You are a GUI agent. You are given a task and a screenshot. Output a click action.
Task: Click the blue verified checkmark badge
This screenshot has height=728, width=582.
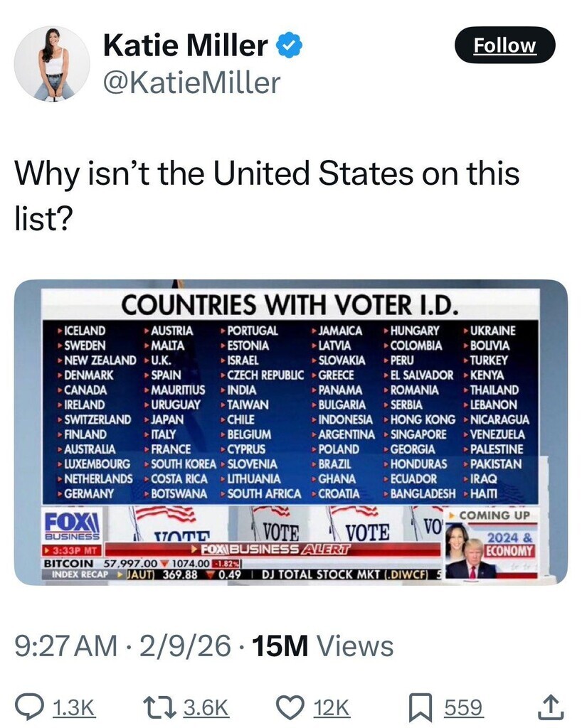(x=290, y=46)
